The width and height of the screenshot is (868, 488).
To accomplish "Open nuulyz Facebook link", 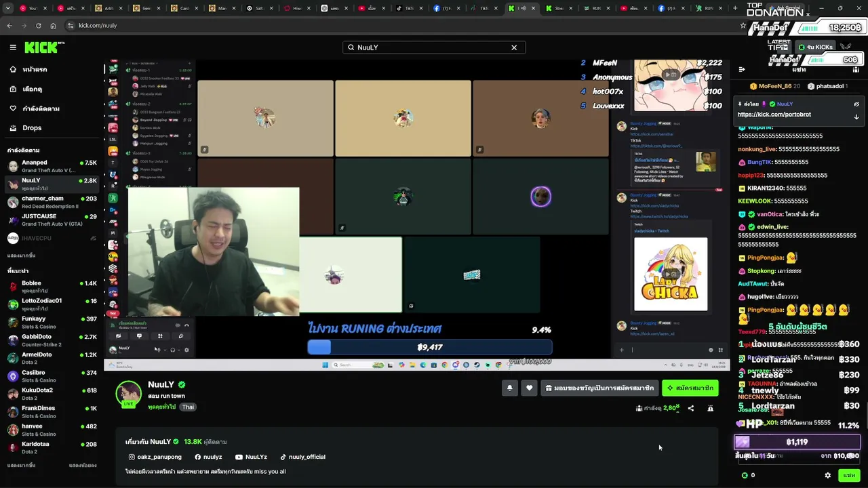I will coord(208,457).
